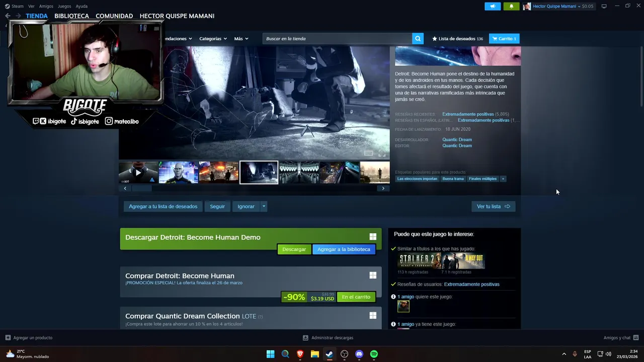644x362 pixels.
Task: Open Amigos y chat
Action: 621,338
